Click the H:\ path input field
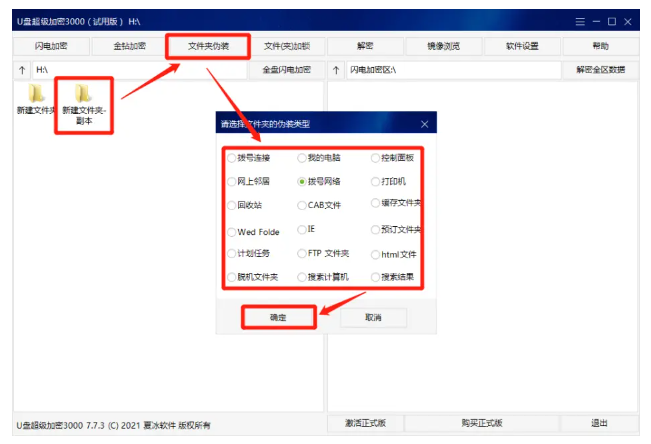The width and height of the screenshot is (651, 444). click(140, 70)
